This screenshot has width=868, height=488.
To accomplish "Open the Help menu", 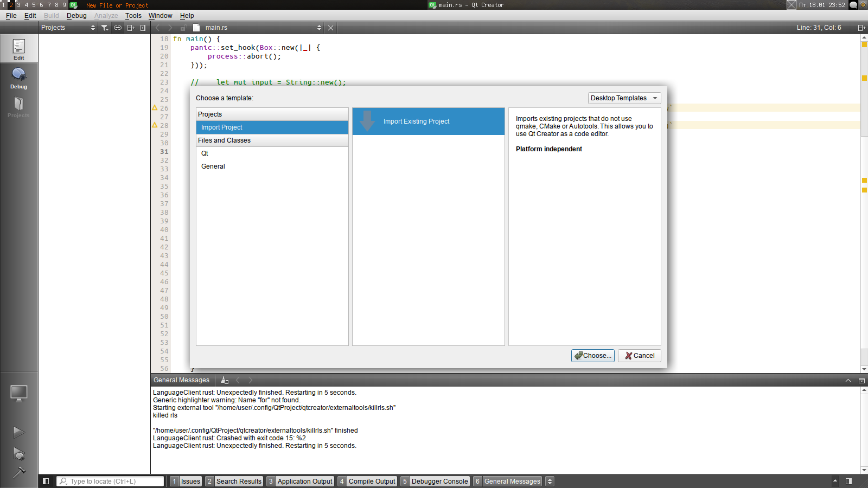I will 187,16.
